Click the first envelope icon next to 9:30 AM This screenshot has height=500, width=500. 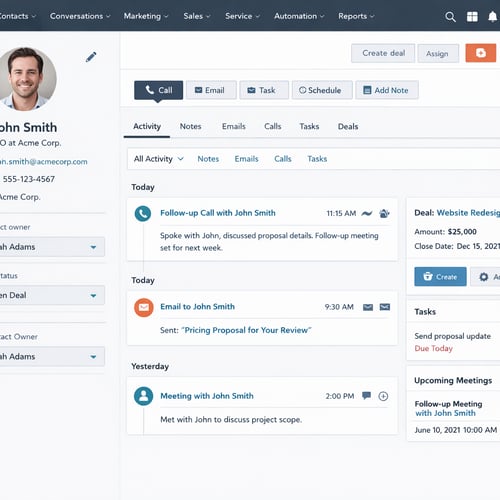click(368, 307)
